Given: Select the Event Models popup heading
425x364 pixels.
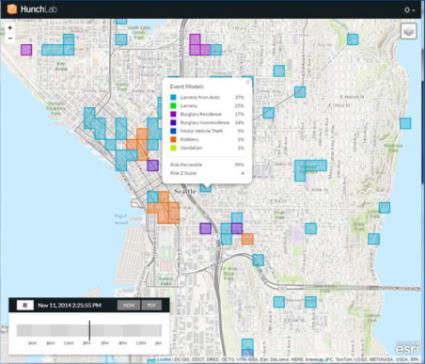Looking at the screenshot, I should click(187, 87).
